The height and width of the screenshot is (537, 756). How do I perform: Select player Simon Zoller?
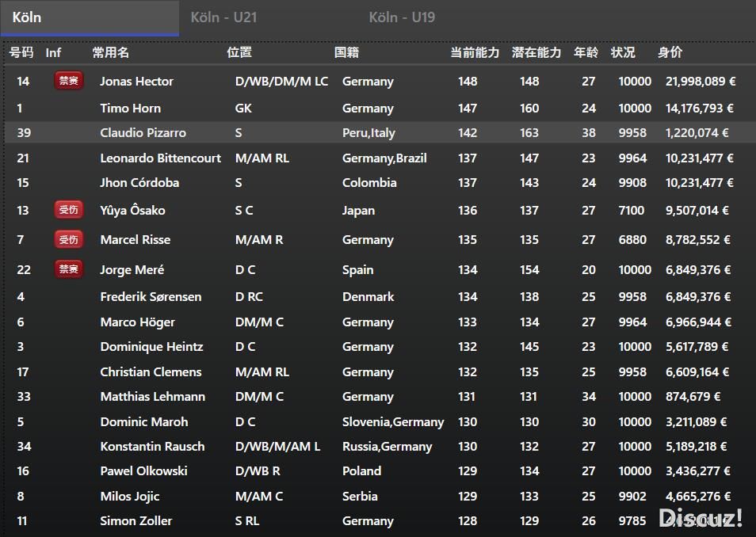136,521
